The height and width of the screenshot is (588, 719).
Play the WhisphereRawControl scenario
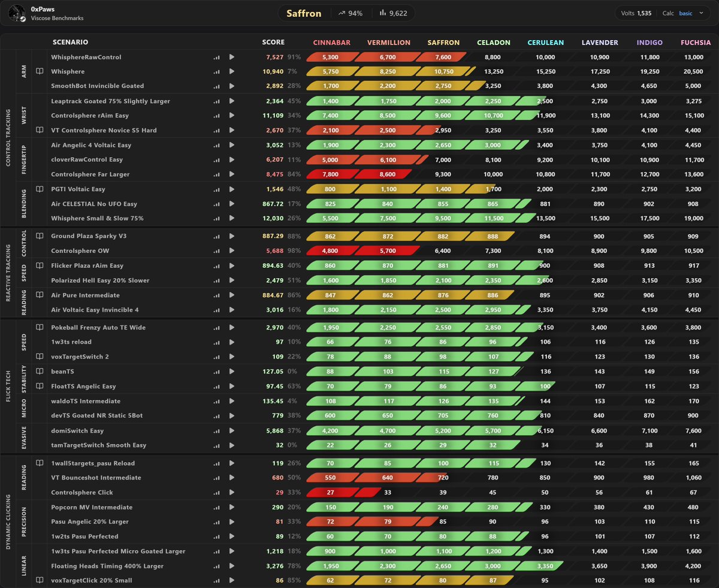click(x=232, y=58)
